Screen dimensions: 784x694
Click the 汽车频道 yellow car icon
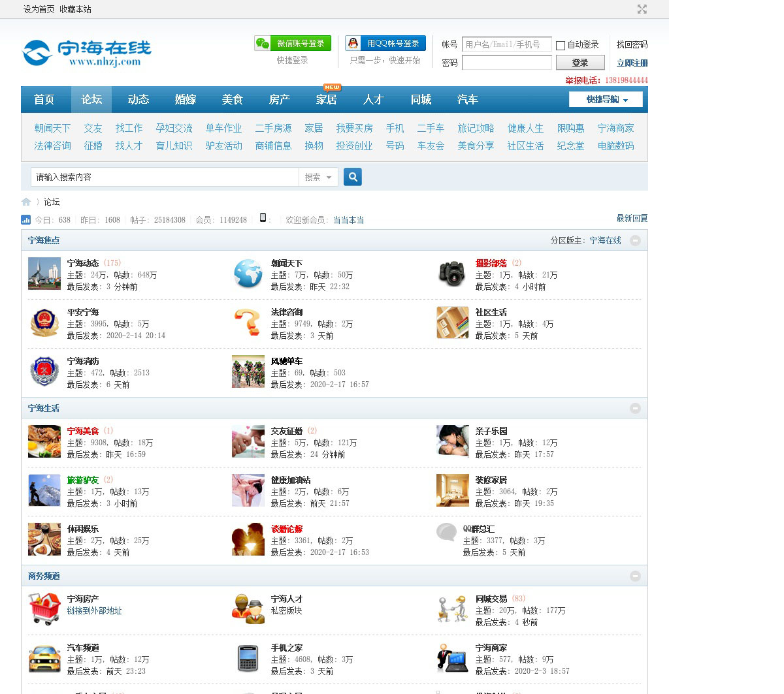44,658
